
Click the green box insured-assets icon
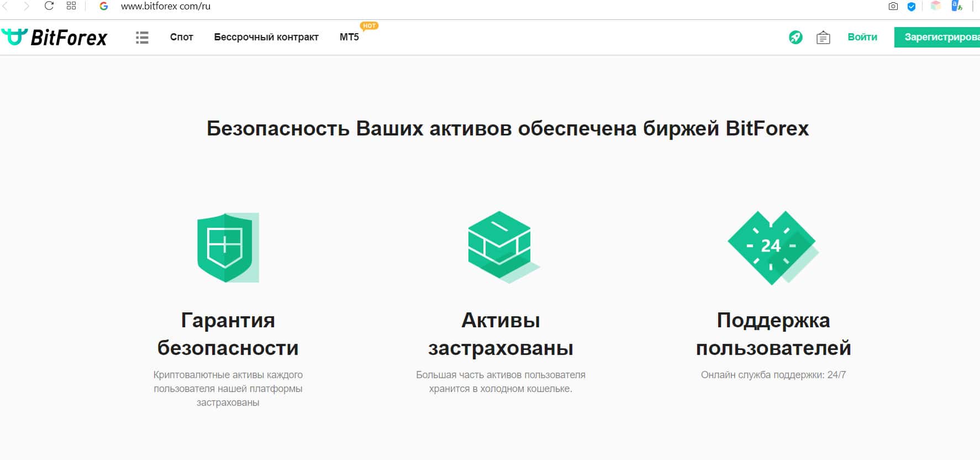coord(501,246)
